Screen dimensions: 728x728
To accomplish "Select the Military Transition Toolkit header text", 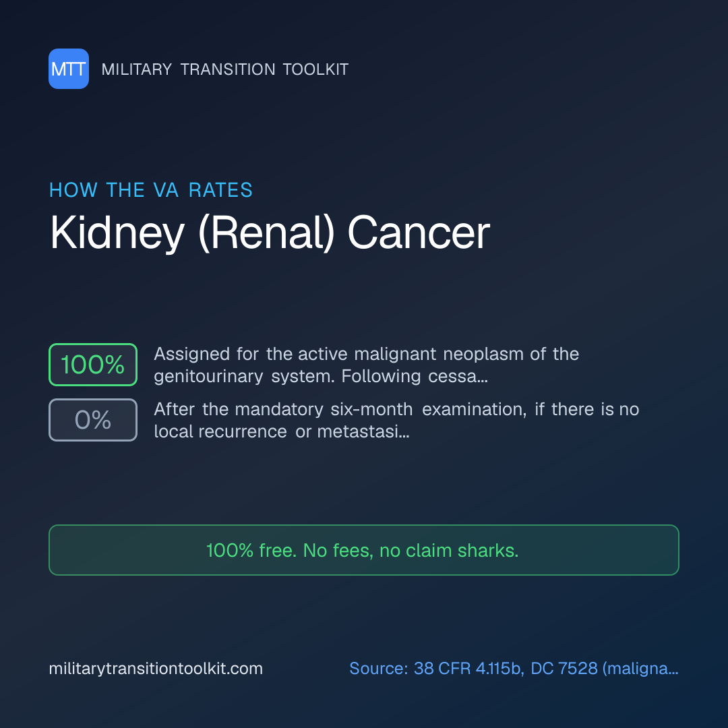I will 224,69.
